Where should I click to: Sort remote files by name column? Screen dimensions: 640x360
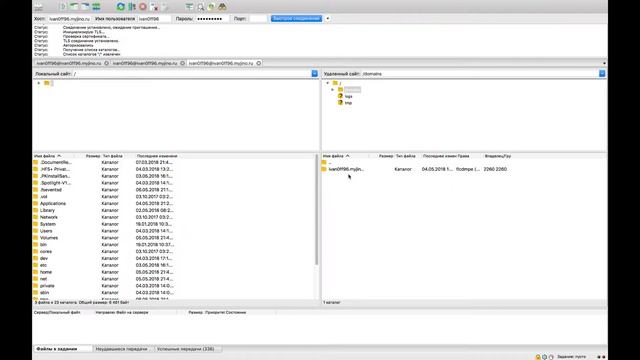click(345, 156)
